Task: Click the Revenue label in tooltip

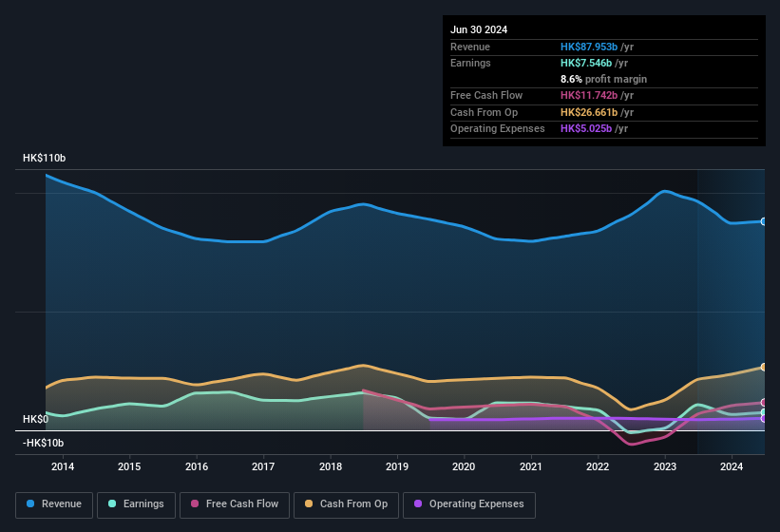Action: click(x=470, y=47)
